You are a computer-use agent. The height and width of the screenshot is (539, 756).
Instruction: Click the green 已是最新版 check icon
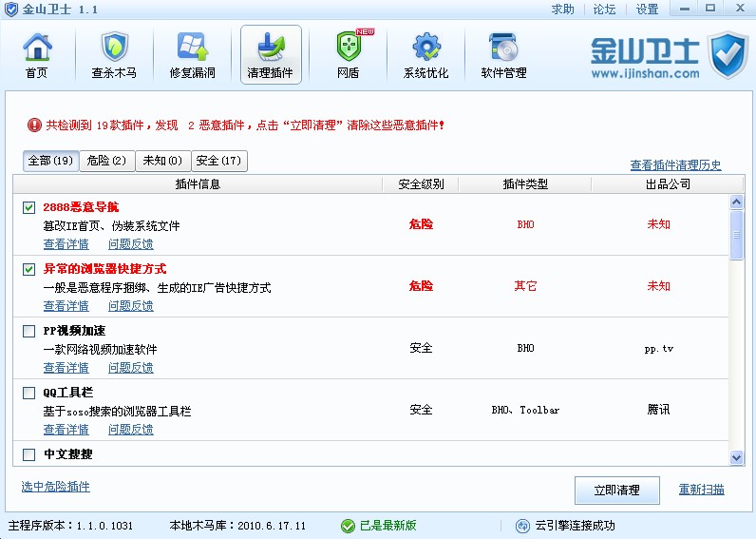point(348,526)
